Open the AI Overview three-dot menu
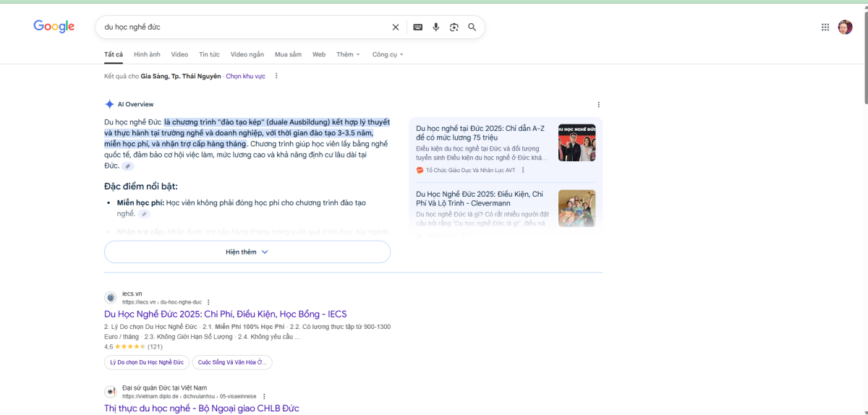Screen dimensions: 868x415 (x=598, y=105)
